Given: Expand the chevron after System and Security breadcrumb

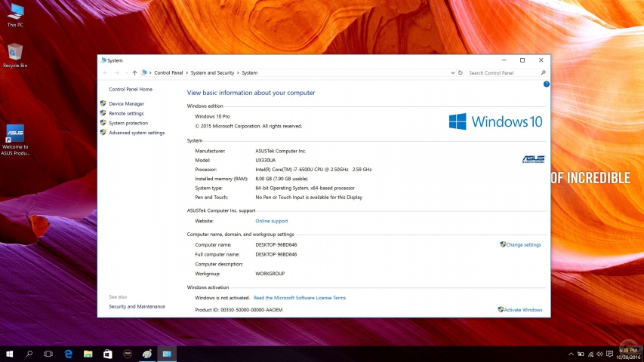Looking at the screenshot, I should point(238,72).
